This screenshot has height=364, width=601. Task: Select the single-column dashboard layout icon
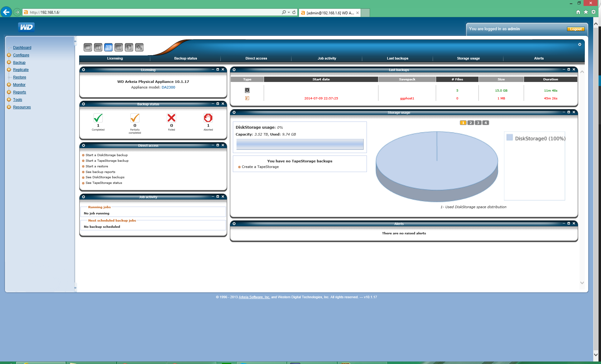pyautogui.click(x=88, y=47)
